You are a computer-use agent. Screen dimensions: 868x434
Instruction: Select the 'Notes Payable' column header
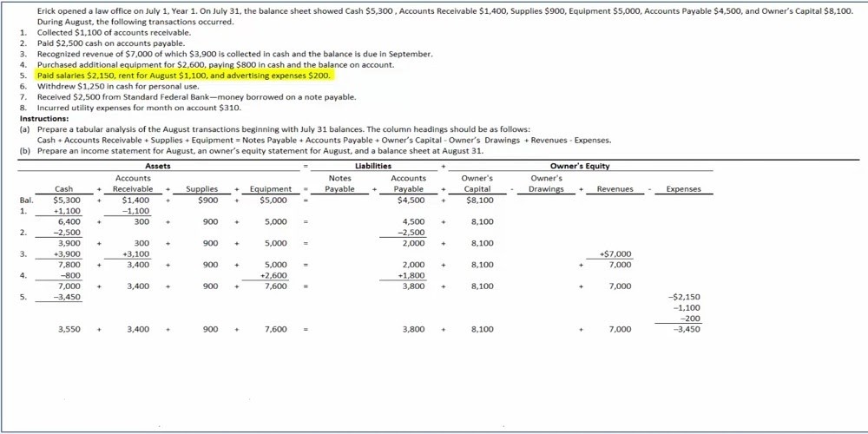pos(340,183)
